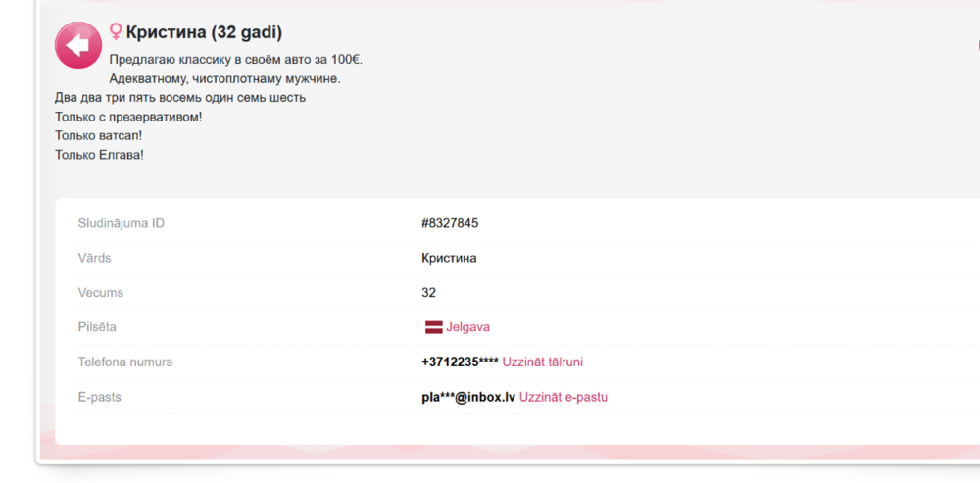The height and width of the screenshot is (483, 980).
Task: Reveal email via Uzzināt e-pastu link
Action: coord(563,398)
